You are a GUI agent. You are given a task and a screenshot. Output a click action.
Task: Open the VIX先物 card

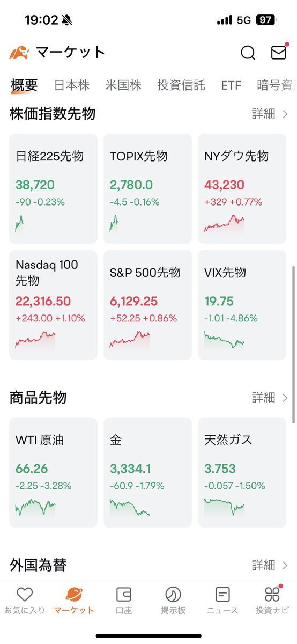pyautogui.click(x=242, y=305)
